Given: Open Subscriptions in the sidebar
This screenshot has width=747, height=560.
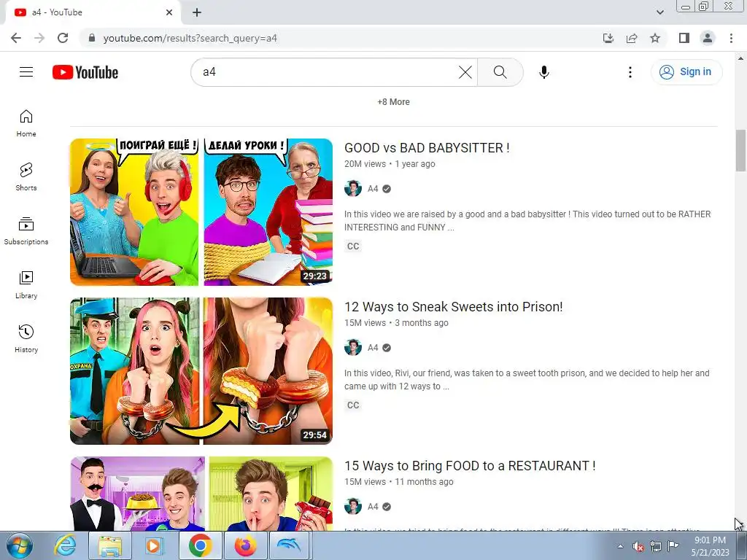Looking at the screenshot, I should pyautogui.click(x=26, y=231).
